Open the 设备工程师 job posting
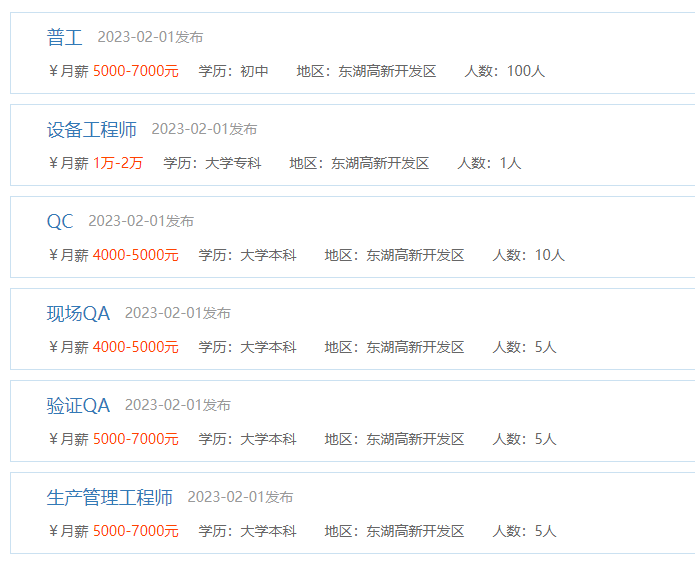 point(92,130)
